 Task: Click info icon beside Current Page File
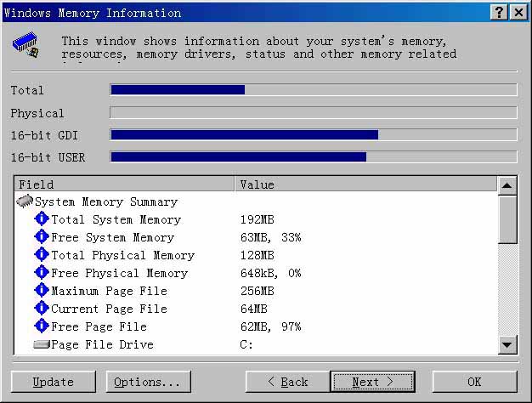tap(42, 309)
